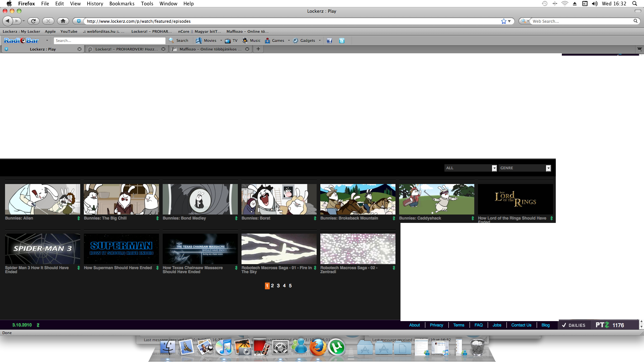Play the Bunnies: Borat episode thumbnail
644x362 pixels.
click(x=279, y=199)
